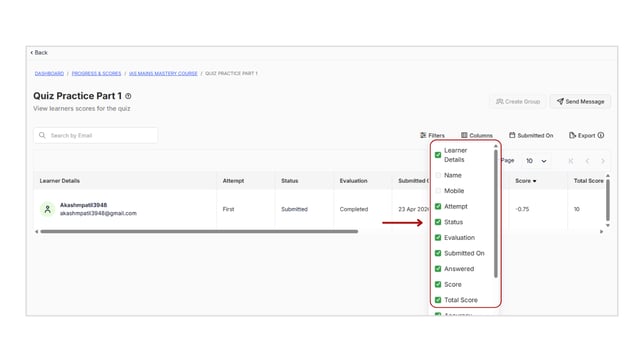The width and height of the screenshot is (644, 362).
Task: Select learner name Akashmpatil3948
Action: point(83,205)
